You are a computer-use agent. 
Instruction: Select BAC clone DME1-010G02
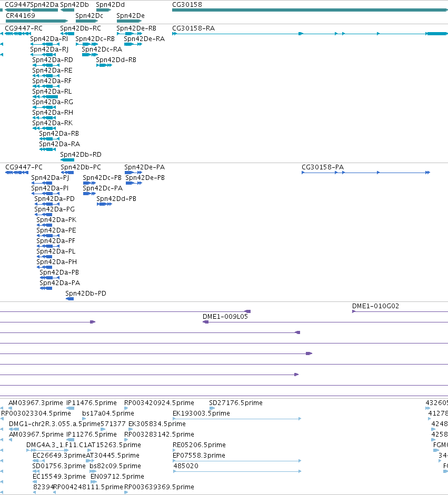(375, 306)
